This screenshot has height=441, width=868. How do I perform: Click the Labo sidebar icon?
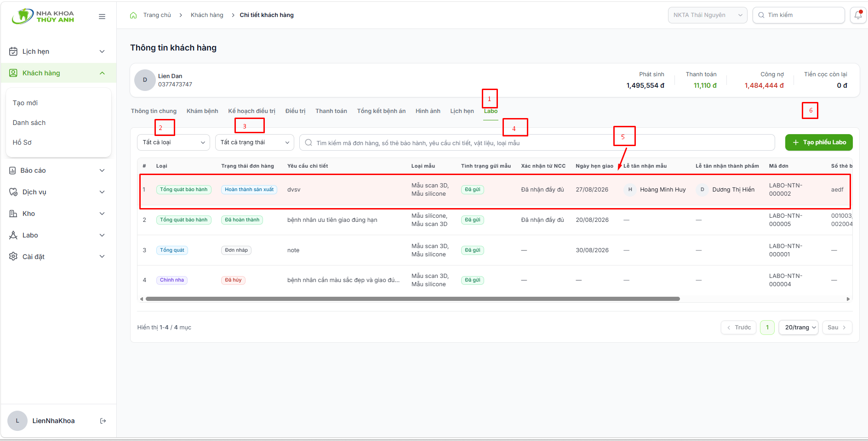tap(13, 235)
